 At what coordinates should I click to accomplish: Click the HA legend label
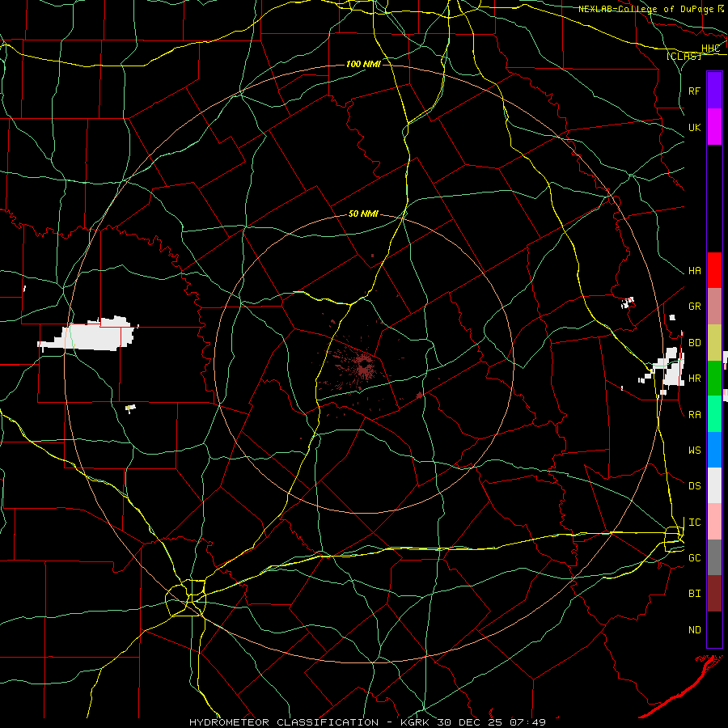pyautogui.click(x=694, y=270)
